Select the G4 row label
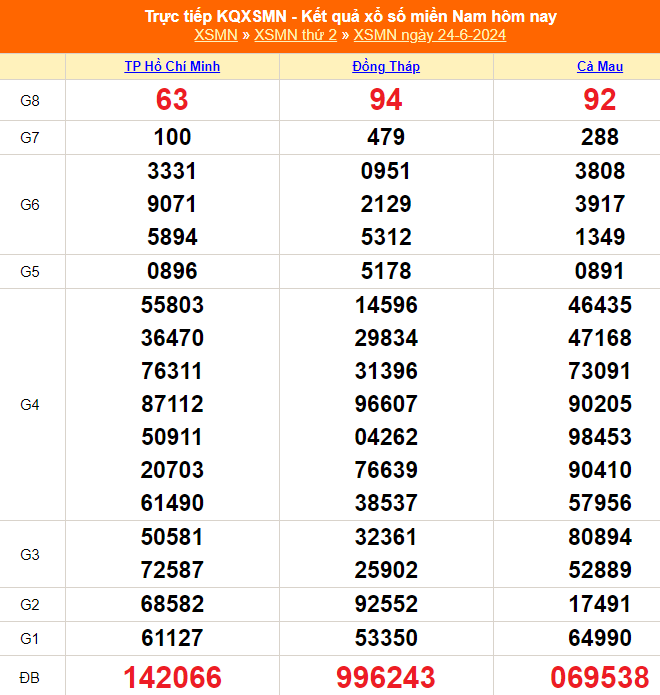Viewport: 660px width, 695px height. pyautogui.click(x=30, y=404)
